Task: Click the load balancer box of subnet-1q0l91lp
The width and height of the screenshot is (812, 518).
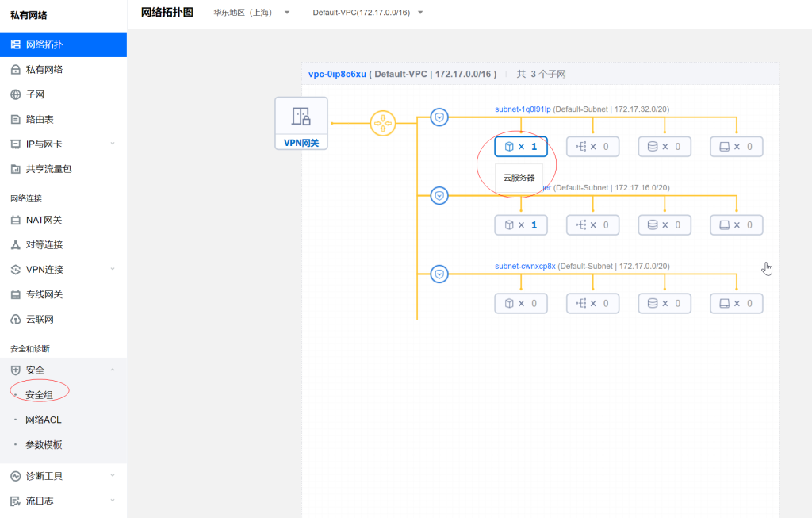Action: [593, 147]
